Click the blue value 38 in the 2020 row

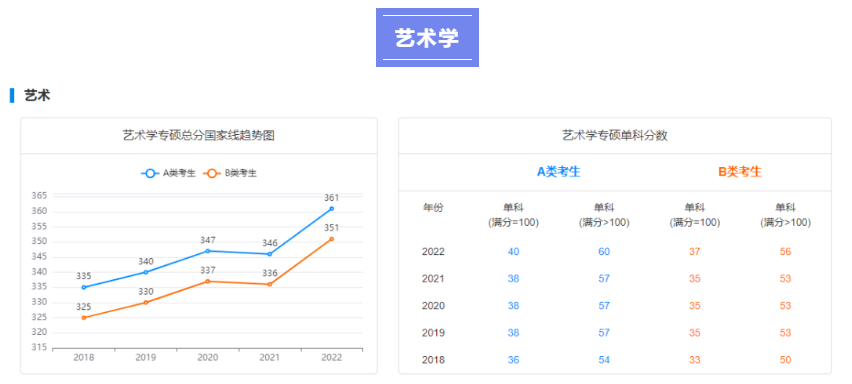click(x=513, y=306)
